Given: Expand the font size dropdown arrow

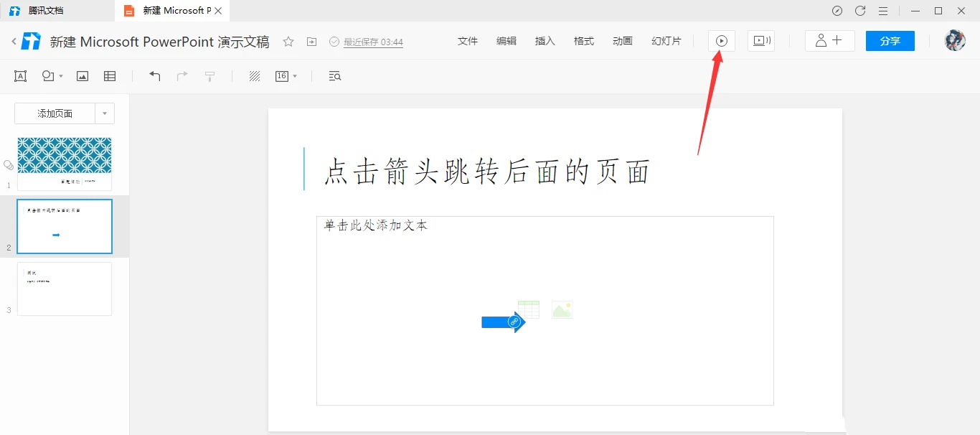Looking at the screenshot, I should pos(295,76).
